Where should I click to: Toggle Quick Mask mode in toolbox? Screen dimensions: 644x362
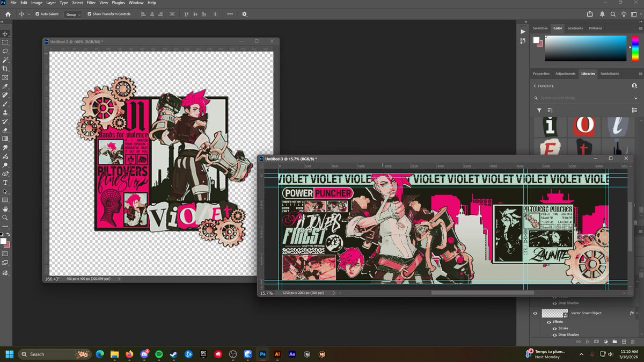[x=5, y=254]
